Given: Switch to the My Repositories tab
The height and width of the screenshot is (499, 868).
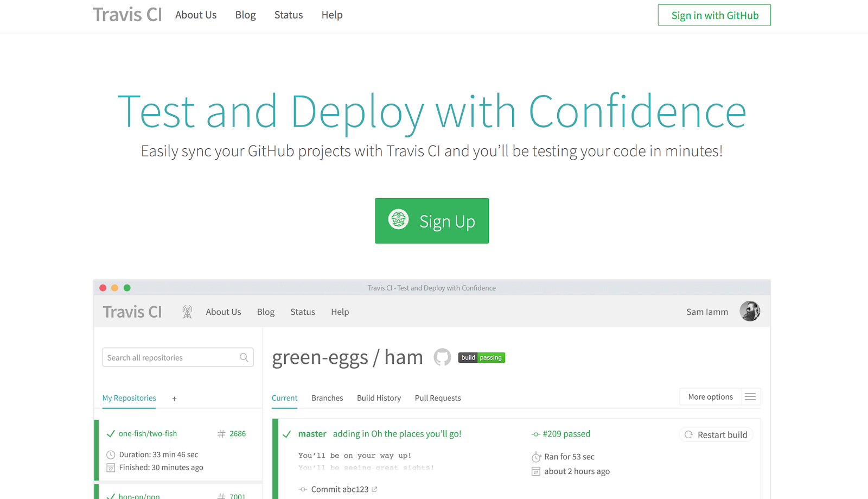Looking at the screenshot, I should click(x=129, y=398).
